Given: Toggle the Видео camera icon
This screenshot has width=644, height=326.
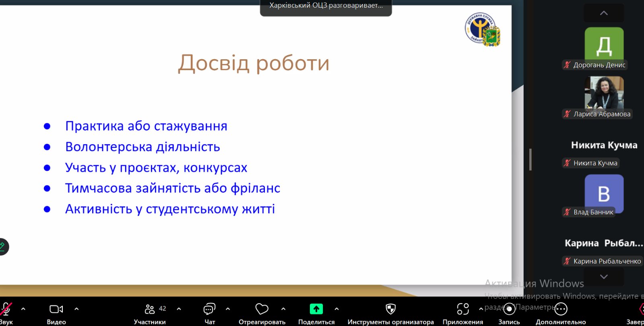Looking at the screenshot, I should tap(56, 309).
